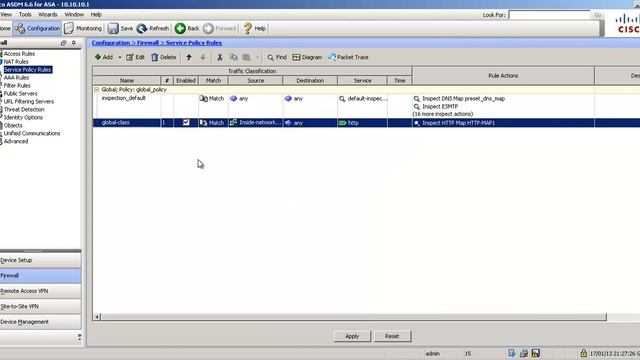
Task: Cut the selected rule with scissors icon
Action: tap(220, 58)
